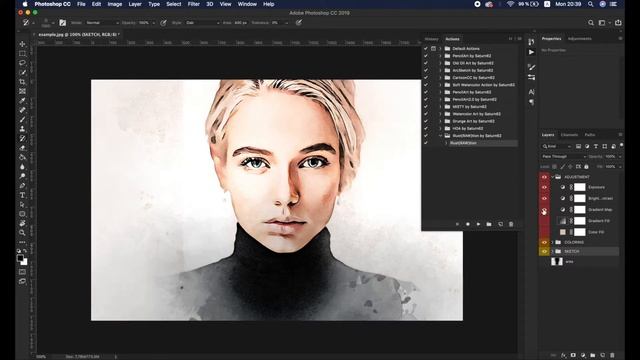Click the Color Fill layer color thumbnail

pos(563,232)
